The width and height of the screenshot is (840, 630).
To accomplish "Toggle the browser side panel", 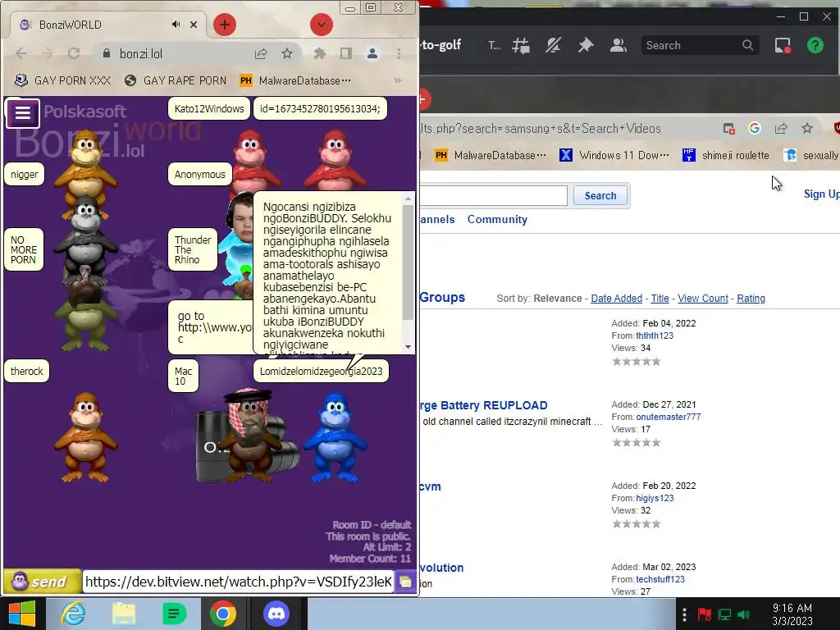I will point(346,53).
